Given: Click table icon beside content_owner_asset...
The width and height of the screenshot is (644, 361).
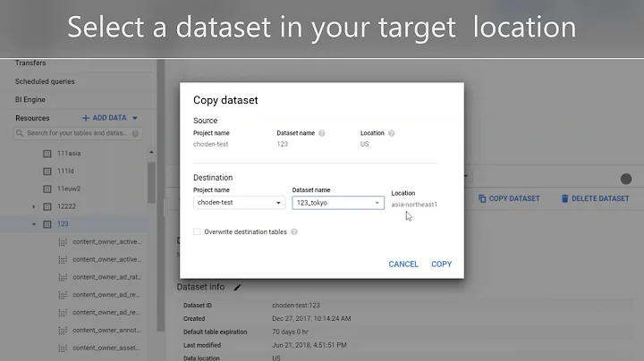Looking at the screenshot, I should pyautogui.click(x=63, y=348).
